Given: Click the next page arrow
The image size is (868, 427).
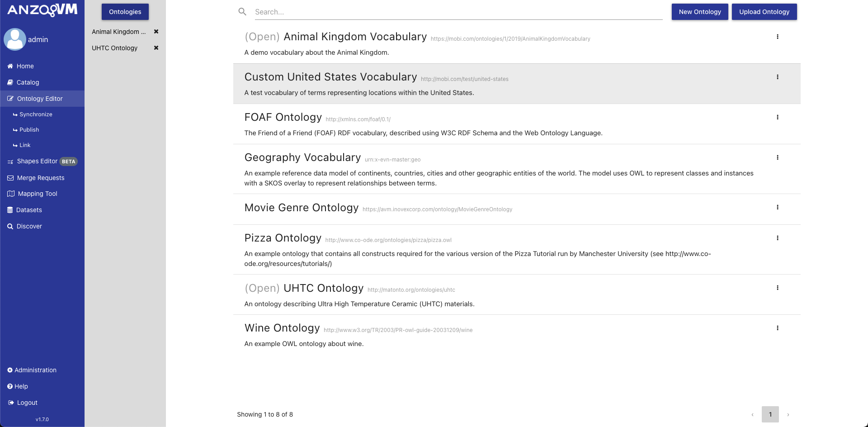Looking at the screenshot, I should [x=788, y=414].
